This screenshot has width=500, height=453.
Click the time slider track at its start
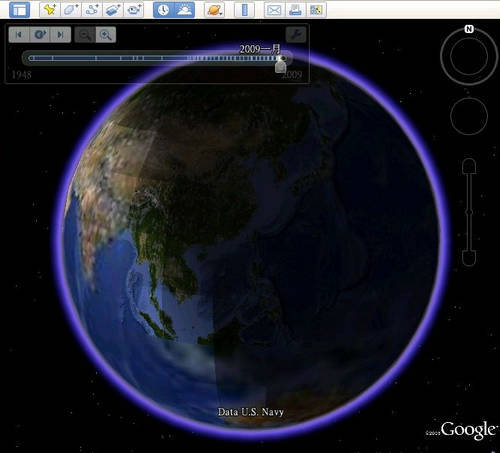[31, 58]
